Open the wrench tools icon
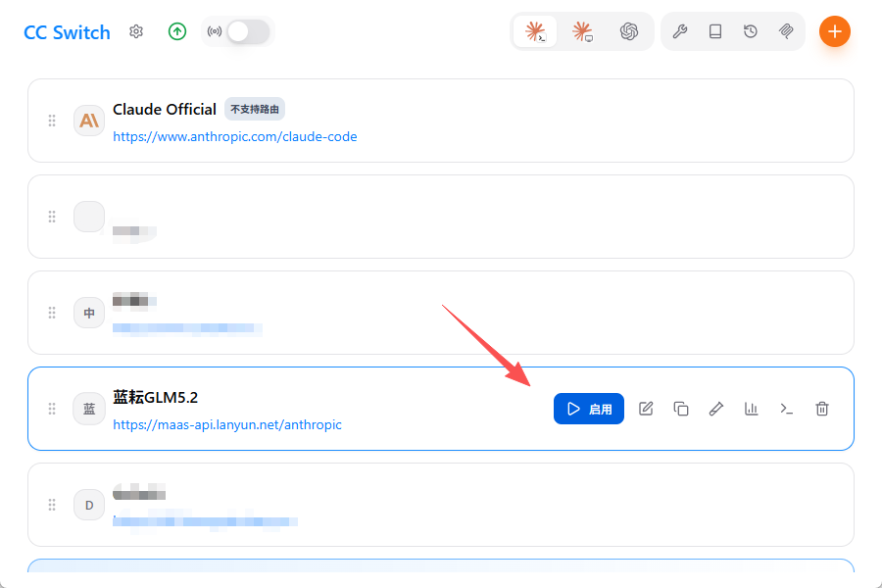882x588 pixels. pyautogui.click(x=680, y=31)
